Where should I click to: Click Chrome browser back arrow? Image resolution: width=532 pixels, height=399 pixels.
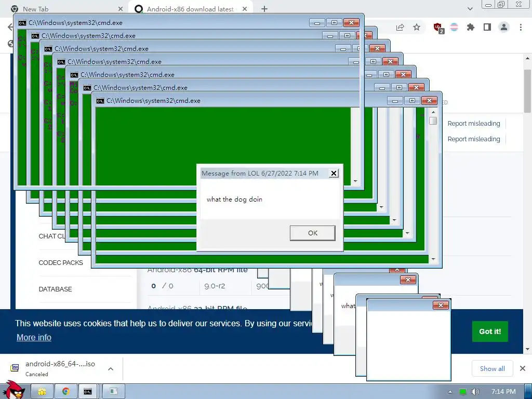[x=10, y=28]
